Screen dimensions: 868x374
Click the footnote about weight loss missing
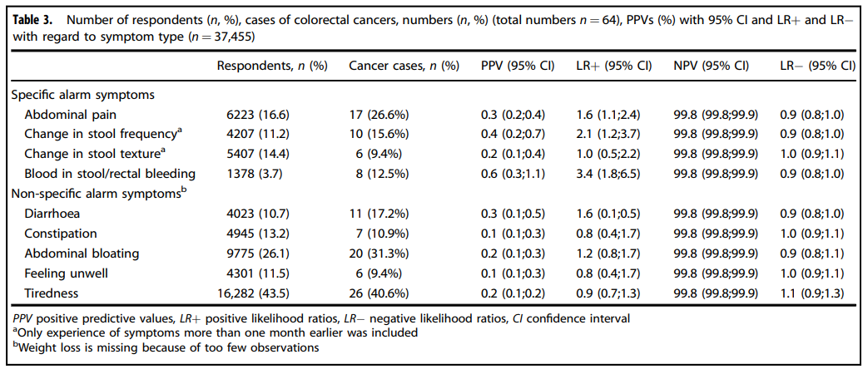click(x=166, y=347)
